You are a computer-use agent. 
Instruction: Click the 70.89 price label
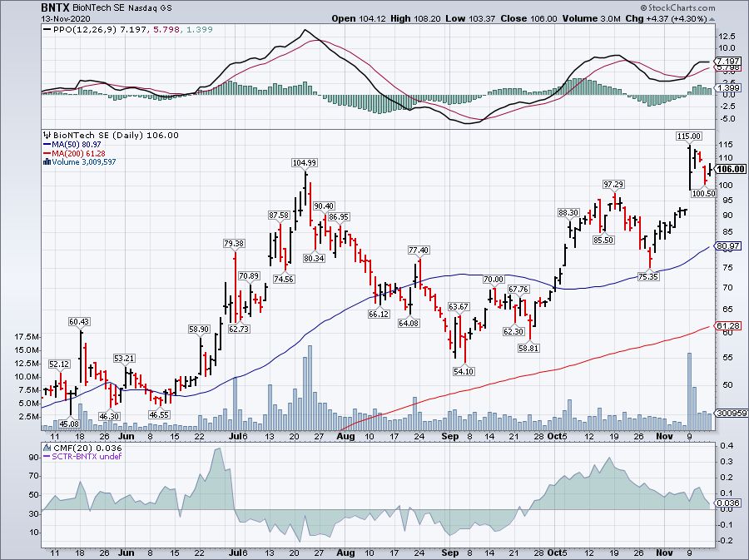[249, 276]
